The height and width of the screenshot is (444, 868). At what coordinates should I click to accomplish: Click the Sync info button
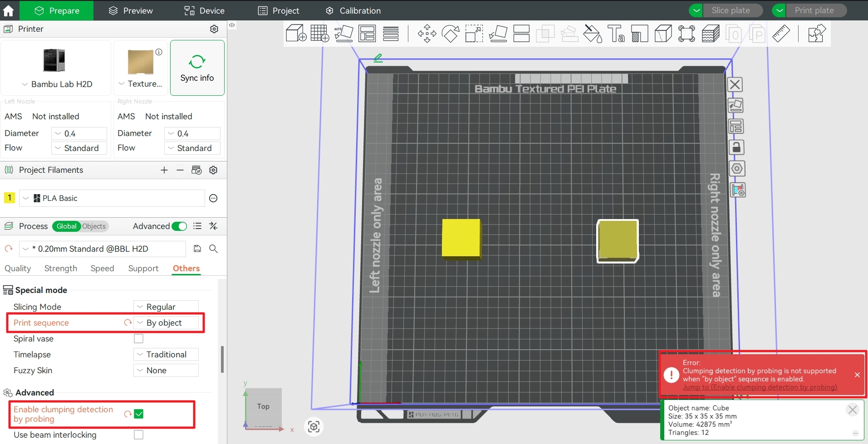[197, 68]
